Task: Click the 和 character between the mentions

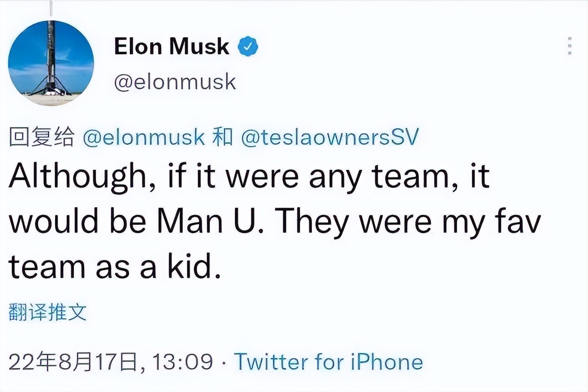Action: pos(223,137)
